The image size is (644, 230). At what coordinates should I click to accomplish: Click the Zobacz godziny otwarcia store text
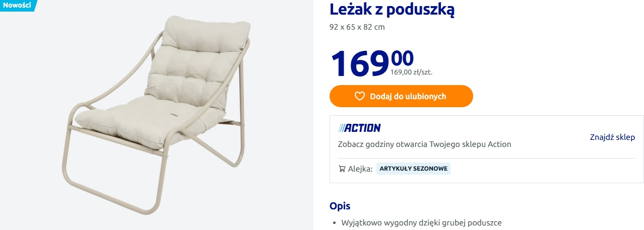[424, 144]
